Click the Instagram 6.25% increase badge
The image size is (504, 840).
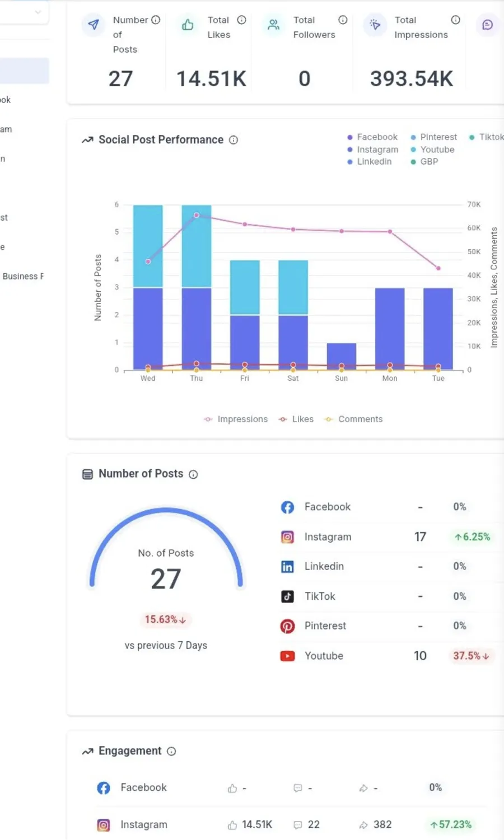pos(473,537)
